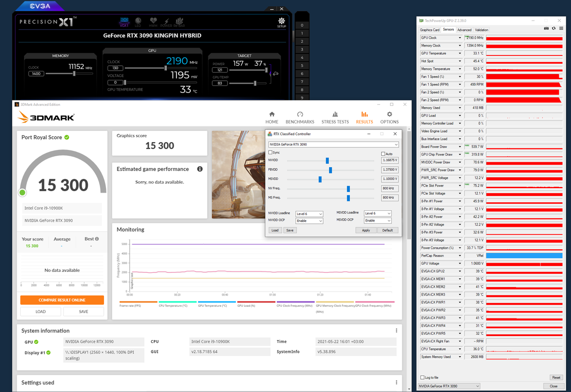Viewport: 571px width, 392px height.
Task: Click Save button in Classified Controller
Action: tap(290, 230)
